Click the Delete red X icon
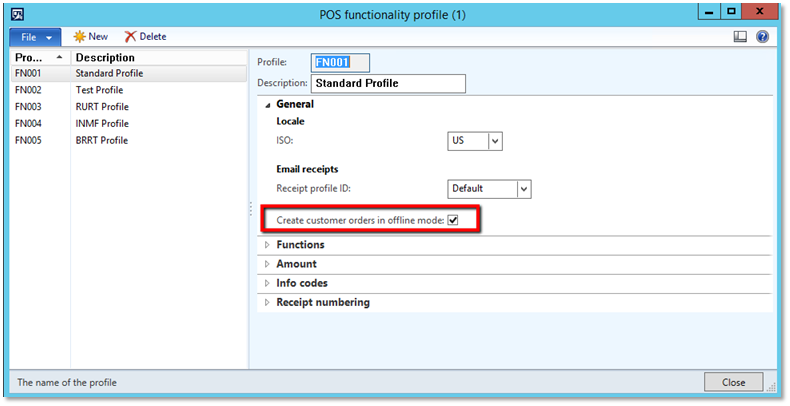790x406 pixels. [130, 36]
